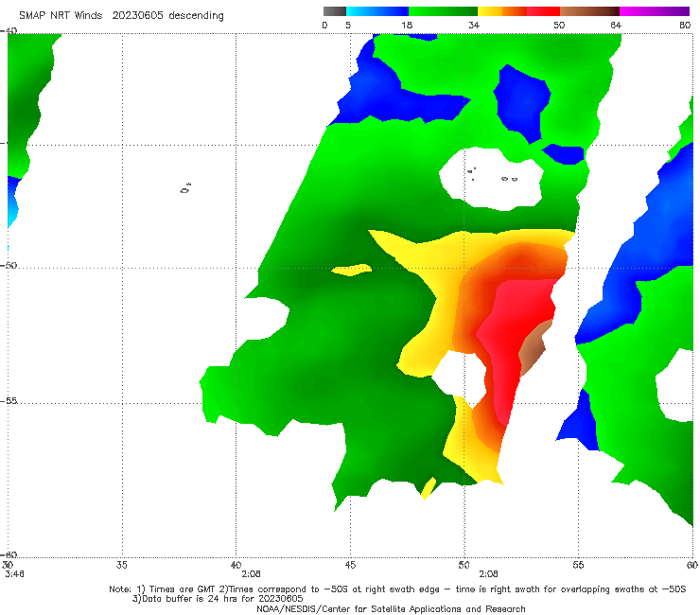Screen dimensions: 700x615
Task: Click the "5" label under the color bar
Action: click(348, 26)
